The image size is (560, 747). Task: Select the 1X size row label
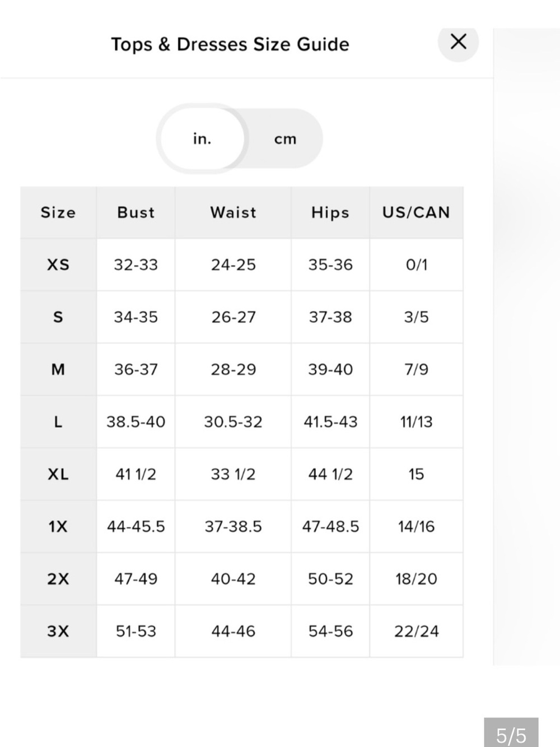click(x=58, y=527)
